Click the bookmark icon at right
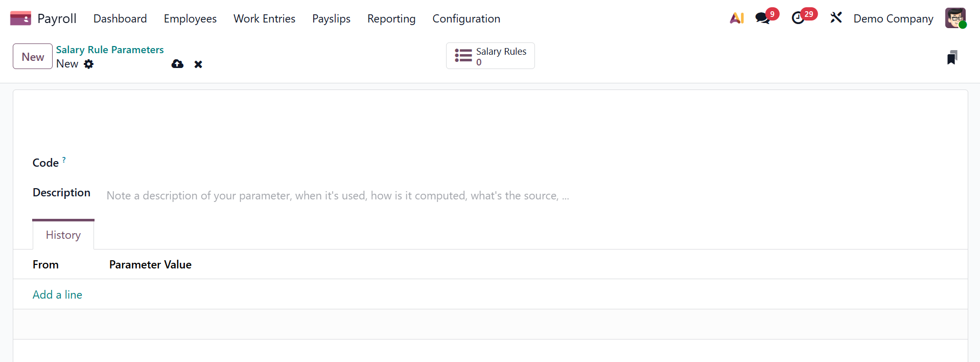This screenshot has width=980, height=362. pyautogui.click(x=951, y=57)
